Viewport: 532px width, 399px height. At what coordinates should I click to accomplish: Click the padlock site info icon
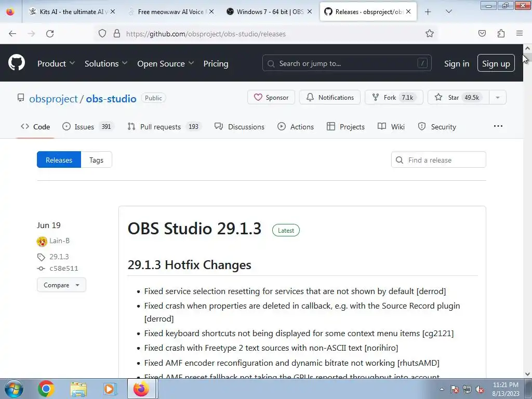pos(117,33)
